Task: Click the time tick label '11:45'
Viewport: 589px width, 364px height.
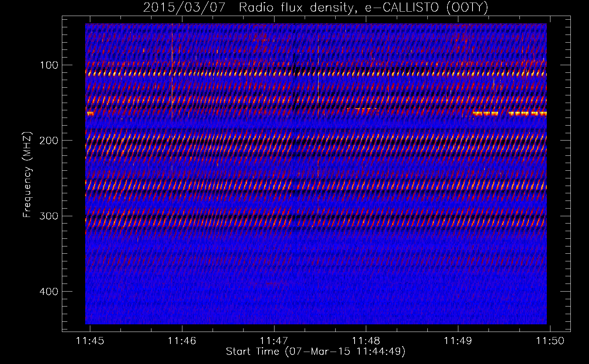Action: [x=90, y=341]
